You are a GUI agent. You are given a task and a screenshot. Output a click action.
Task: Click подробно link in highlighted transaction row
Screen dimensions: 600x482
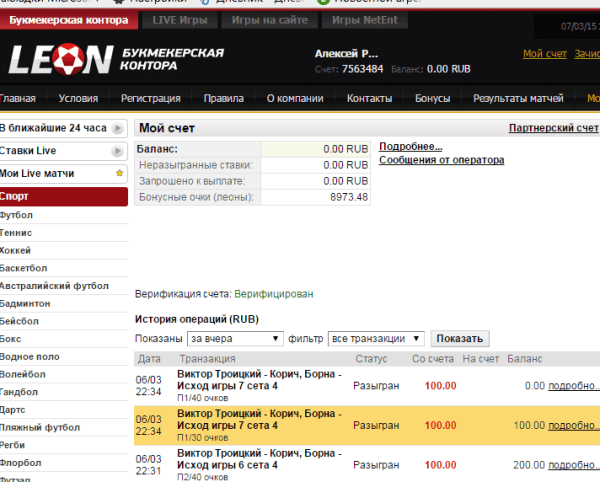coord(574,425)
